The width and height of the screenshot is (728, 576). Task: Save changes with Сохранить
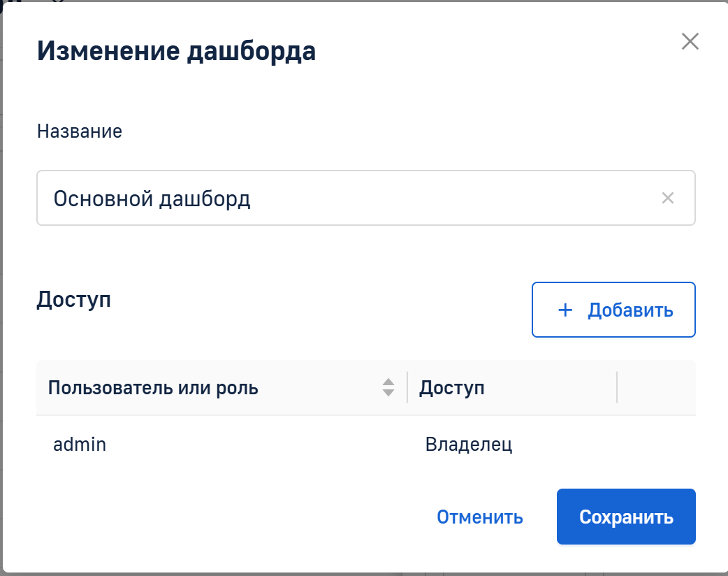coord(625,517)
